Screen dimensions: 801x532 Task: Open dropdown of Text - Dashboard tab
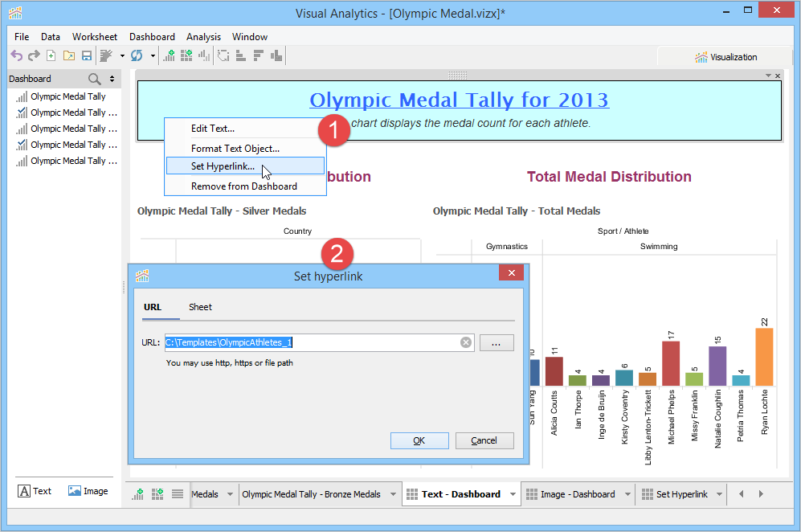coord(513,494)
